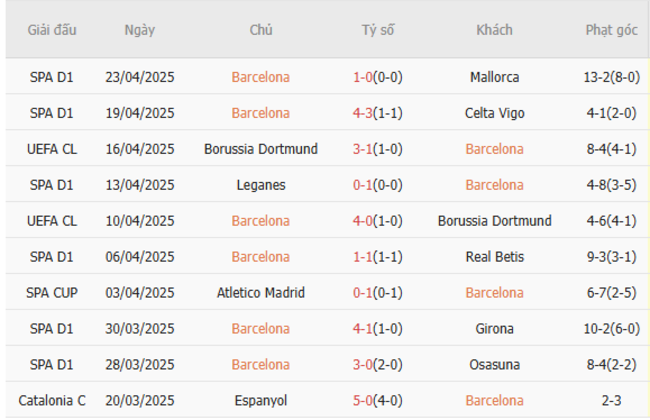650x420 pixels.
Task: Click the SPA CUP competition label
Action: point(46,293)
